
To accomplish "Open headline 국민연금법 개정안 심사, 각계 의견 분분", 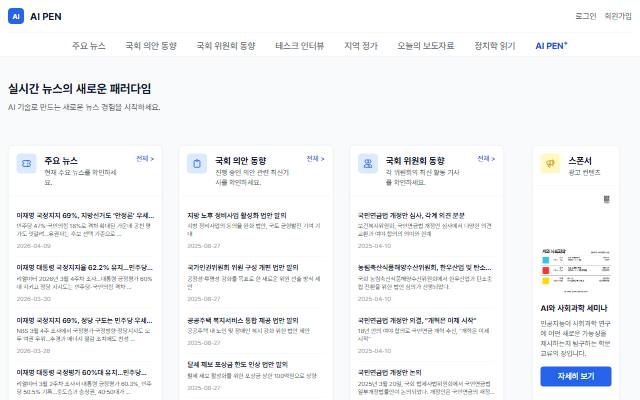I will 411,216.
